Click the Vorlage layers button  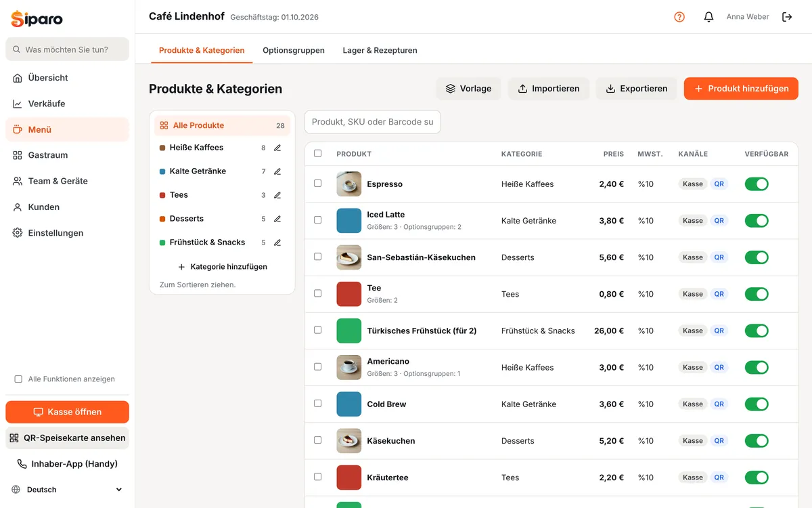point(468,89)
